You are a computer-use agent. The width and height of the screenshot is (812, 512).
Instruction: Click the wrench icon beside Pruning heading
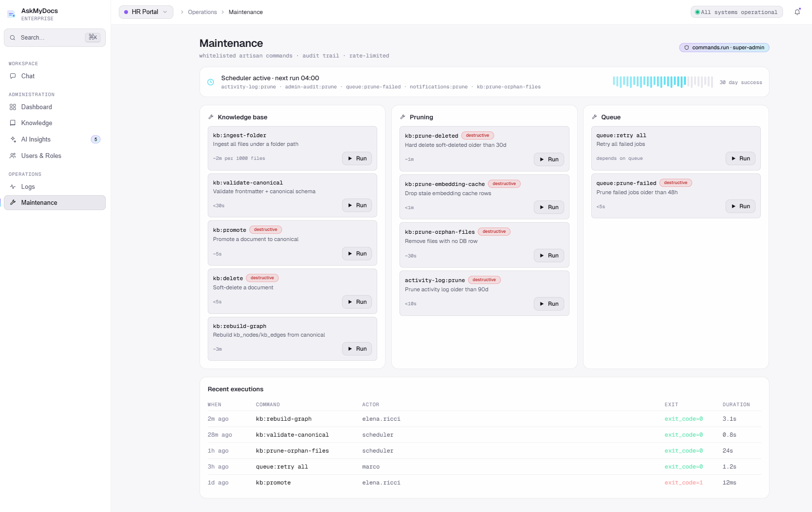tap(403, 117)
